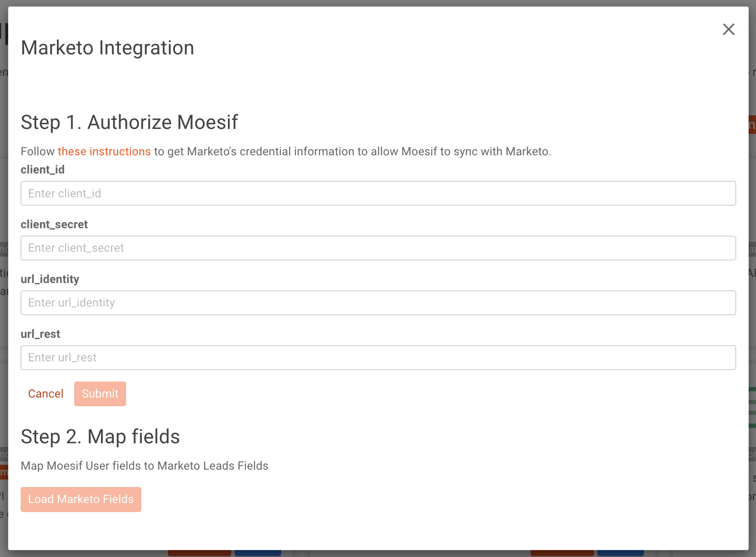Focus the Enter client_id input field
Viewport: 756px width, 557px height.
(378, 193)
